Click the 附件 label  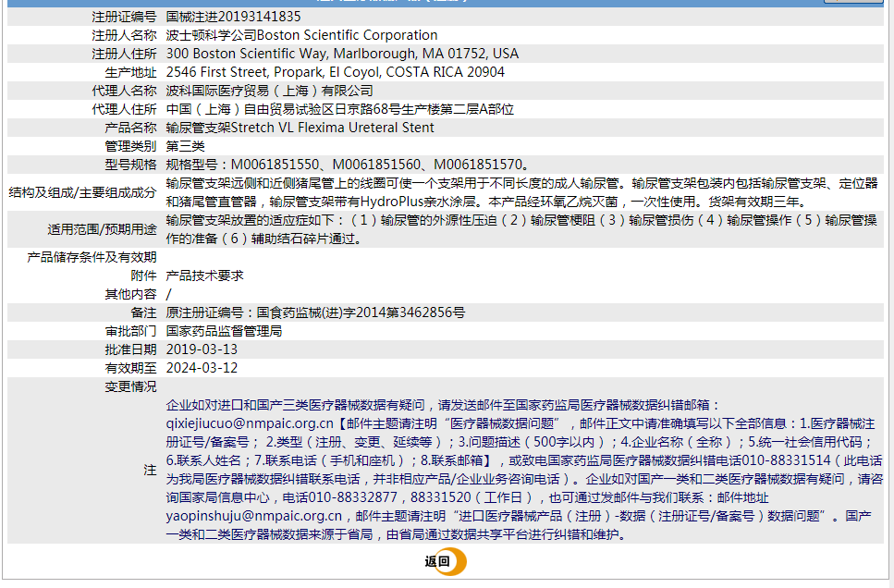click(x=143, y=276)
